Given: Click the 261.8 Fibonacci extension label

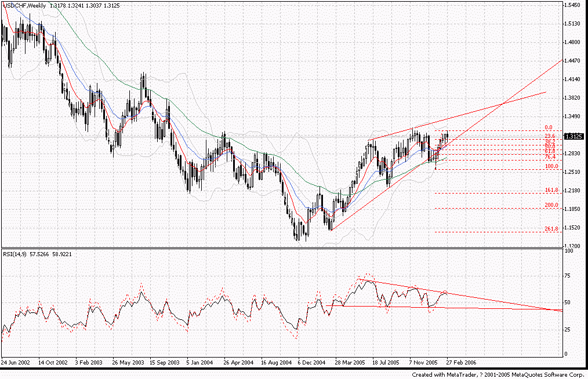Looking at the screenshot, I should (551, 229).
